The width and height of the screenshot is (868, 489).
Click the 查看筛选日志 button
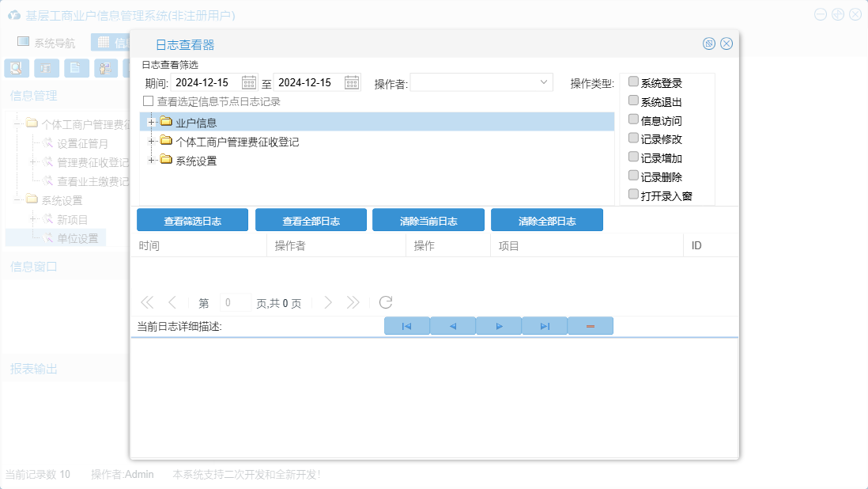[192, 221]
